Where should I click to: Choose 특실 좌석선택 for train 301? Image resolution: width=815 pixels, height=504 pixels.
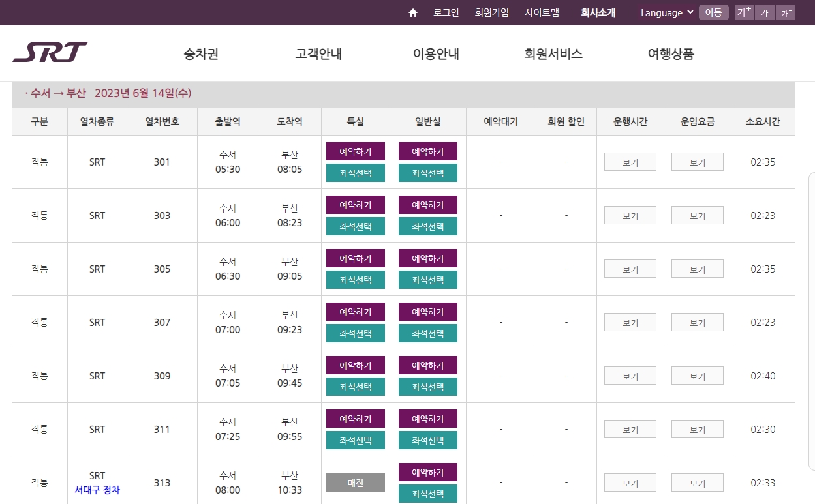tap(356, 173)
